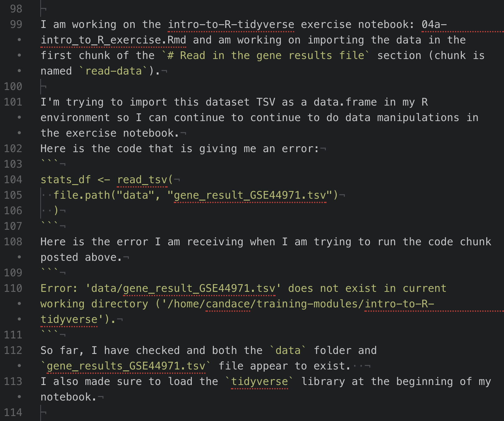This screenshot has width=504, height=421.
Task: Click the word "TSV" on line 101
Action: pos(266,102)
